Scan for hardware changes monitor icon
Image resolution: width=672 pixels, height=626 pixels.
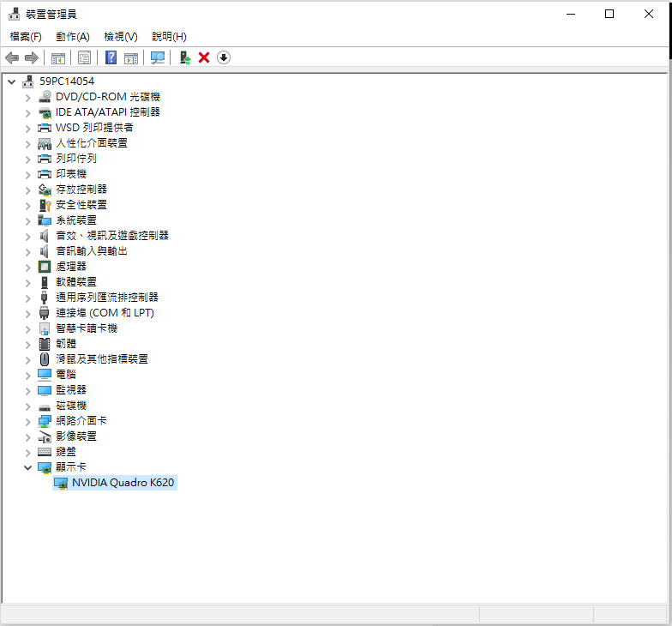tap(158, 57)
